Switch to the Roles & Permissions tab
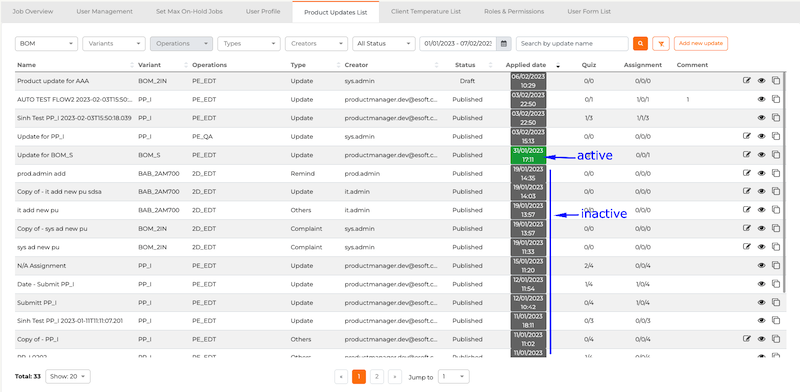 (x=514, y=11)
